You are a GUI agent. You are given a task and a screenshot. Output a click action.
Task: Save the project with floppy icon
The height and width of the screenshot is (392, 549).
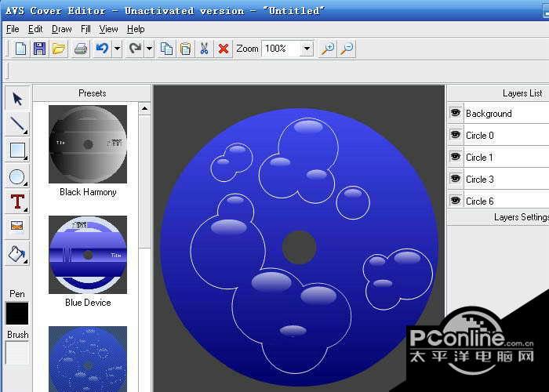pos(39,49)
